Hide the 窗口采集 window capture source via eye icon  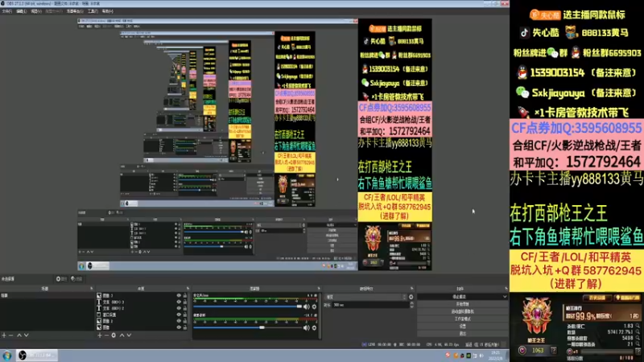click(x=179, y=315)
